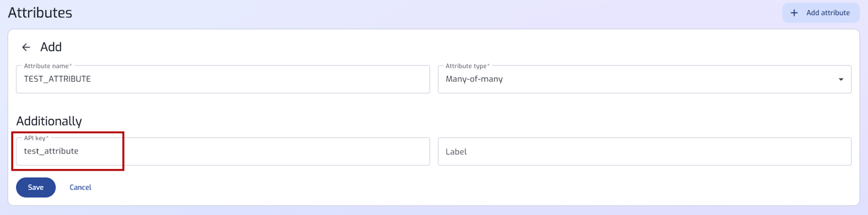Screen dimensions: 868x215
Task: Click the Label placeholder text
Action: pos(456,152)
